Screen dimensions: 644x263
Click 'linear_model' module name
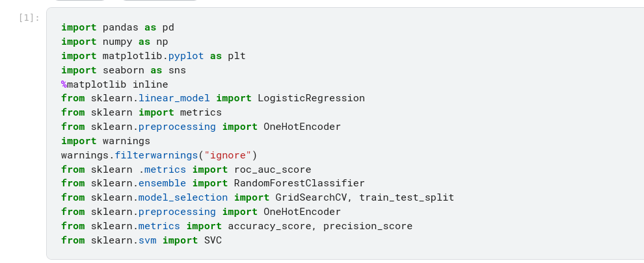pyautogui.click(x=174, y=98)
